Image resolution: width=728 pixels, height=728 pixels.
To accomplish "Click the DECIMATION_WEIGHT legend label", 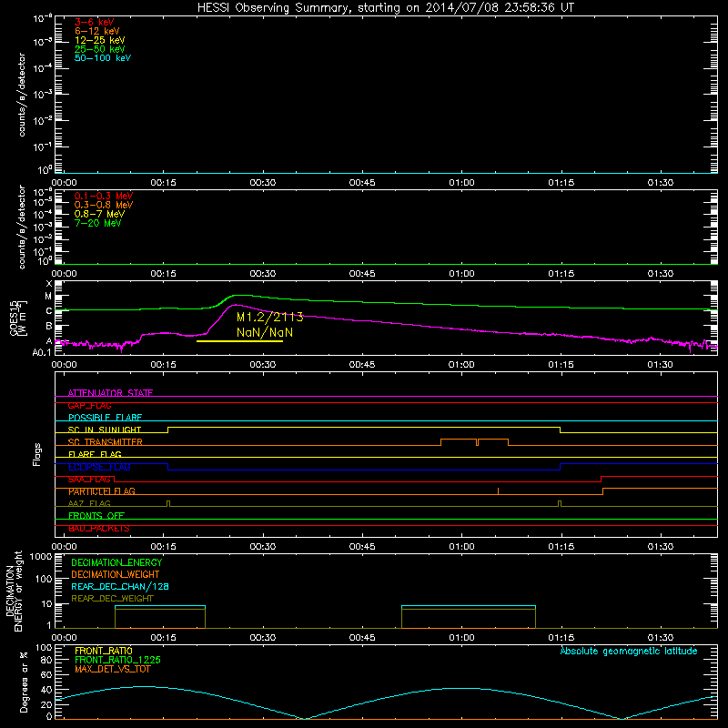I will tap(116, 574).
